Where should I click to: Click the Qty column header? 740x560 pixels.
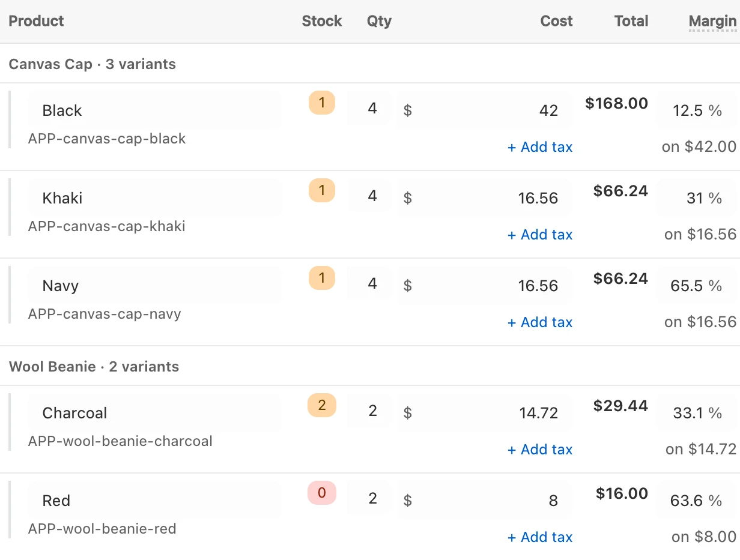tap(379, 21)
